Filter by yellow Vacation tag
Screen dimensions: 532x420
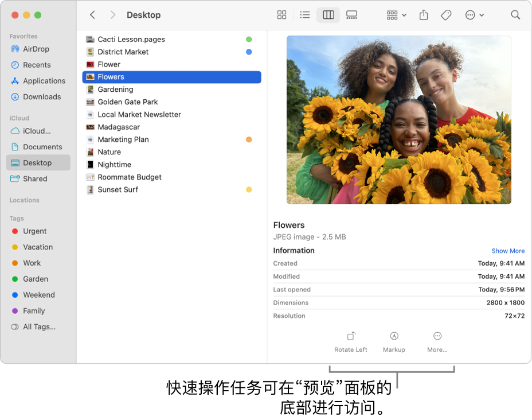(38, 247)
